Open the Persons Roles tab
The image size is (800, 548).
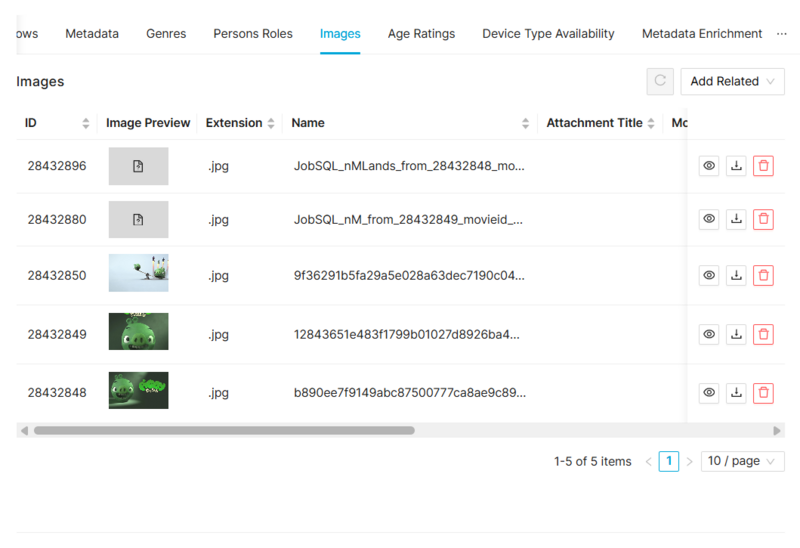[x=253, y=33]
